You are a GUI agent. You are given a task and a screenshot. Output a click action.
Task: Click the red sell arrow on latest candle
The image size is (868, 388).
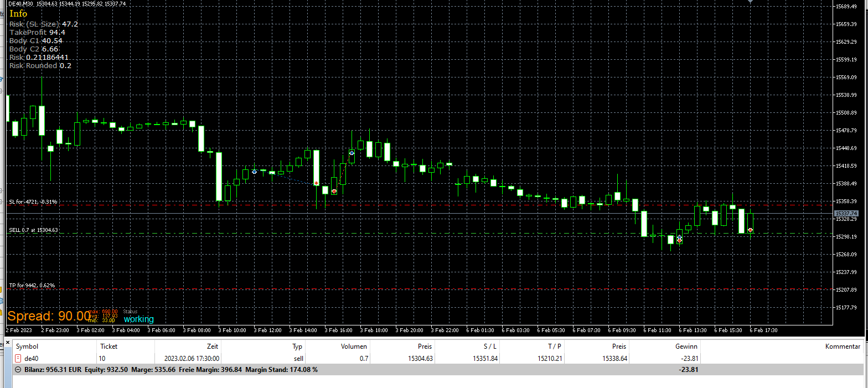pos(750,230)
